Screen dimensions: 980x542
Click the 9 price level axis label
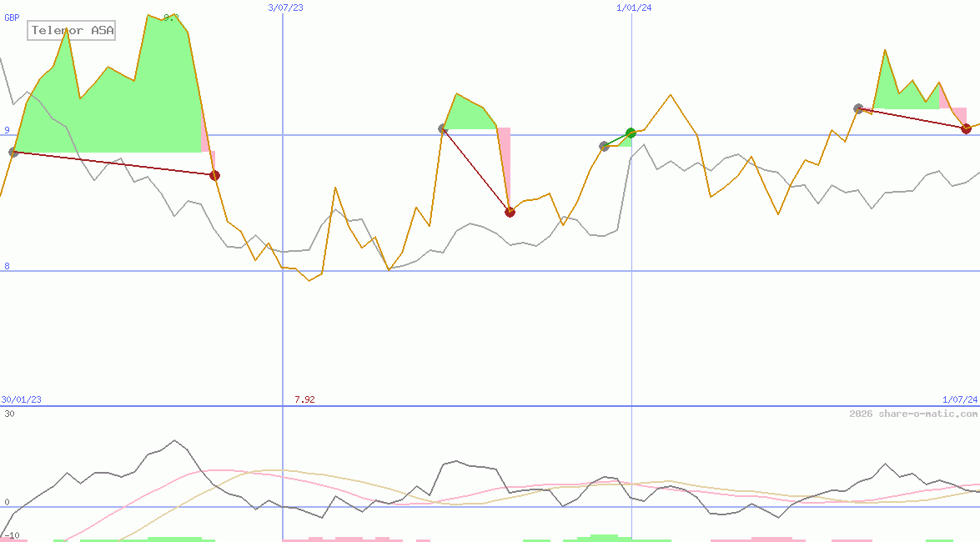pyautogui.click(x=7, y=130)
